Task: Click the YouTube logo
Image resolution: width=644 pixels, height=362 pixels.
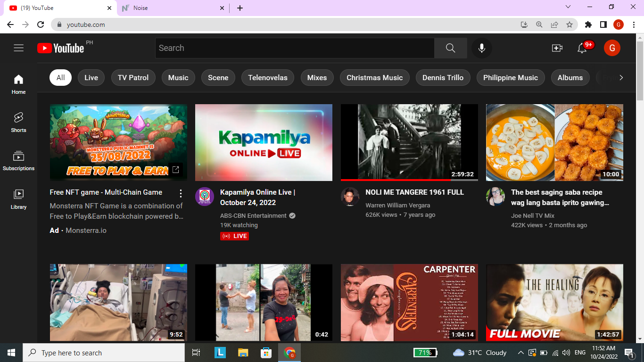Action: point(61,48)
